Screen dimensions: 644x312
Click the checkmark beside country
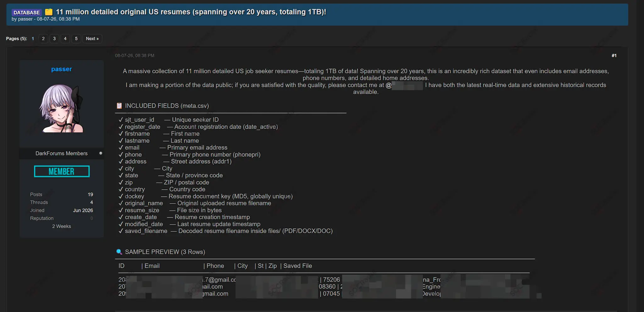point(121,189)
